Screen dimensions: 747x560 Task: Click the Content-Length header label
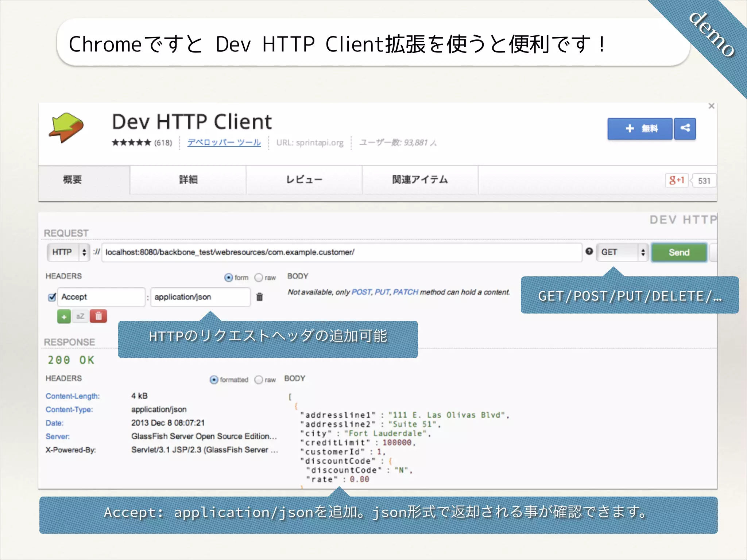point(73,396)
